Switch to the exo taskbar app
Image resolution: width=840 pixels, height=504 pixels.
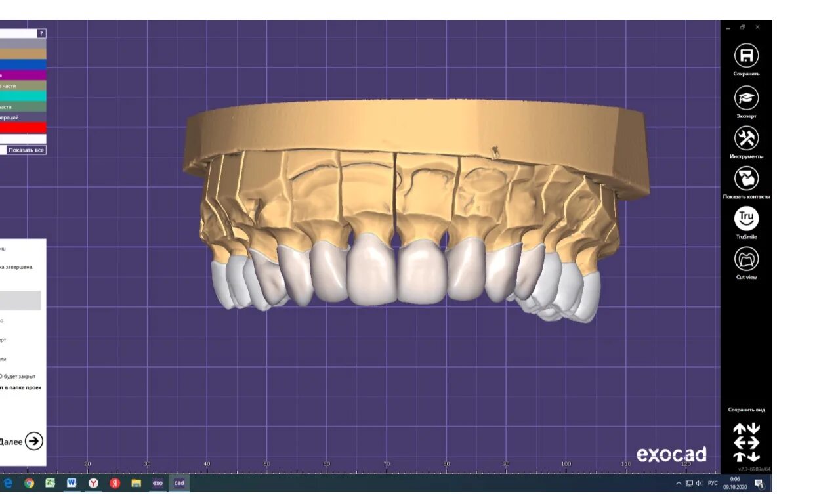pyautogui.click(x=157, y=483)
